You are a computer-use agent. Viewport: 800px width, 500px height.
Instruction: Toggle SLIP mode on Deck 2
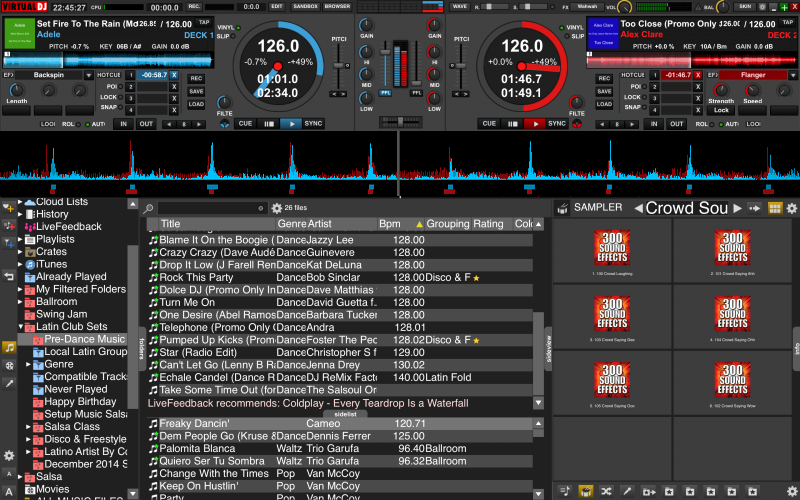pyautogui.click(x=575, y=36)
